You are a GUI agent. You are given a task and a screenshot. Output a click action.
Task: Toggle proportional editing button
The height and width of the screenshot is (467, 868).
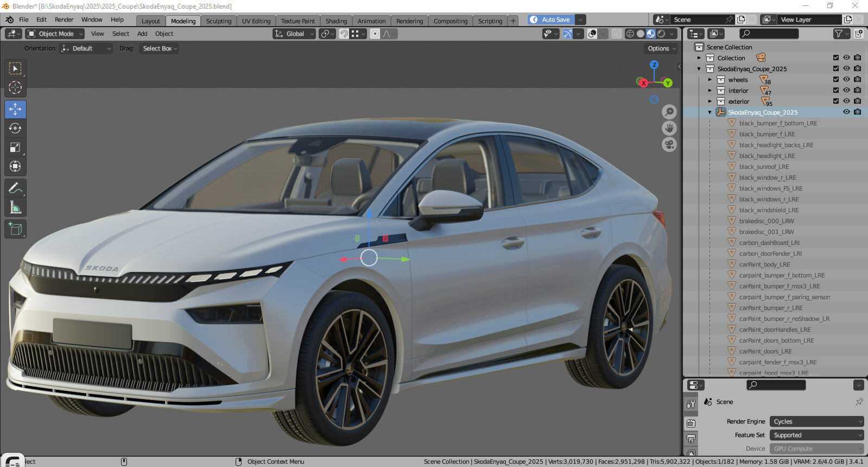point(375,34)
